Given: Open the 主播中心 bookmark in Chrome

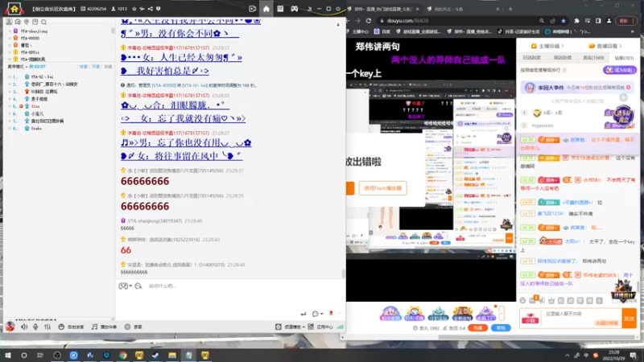Looking at the screenshot, I should tap(357, 31).
